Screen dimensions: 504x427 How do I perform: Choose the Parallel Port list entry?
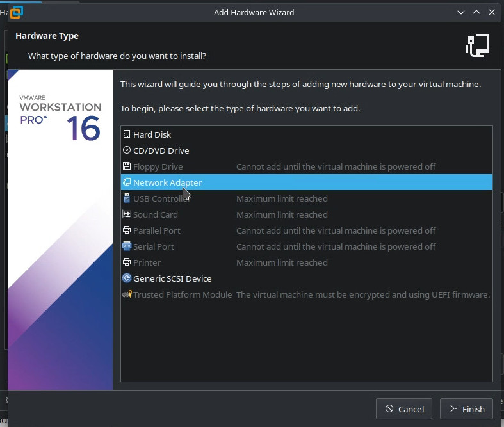pyautogui.click(x=156, y=230)
